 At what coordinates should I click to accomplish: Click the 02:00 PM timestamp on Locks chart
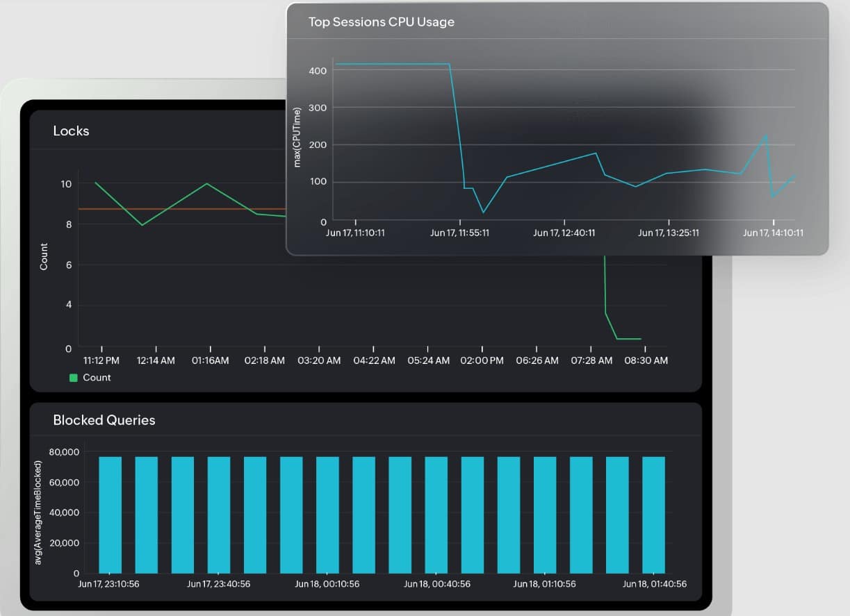click(482, 360)
